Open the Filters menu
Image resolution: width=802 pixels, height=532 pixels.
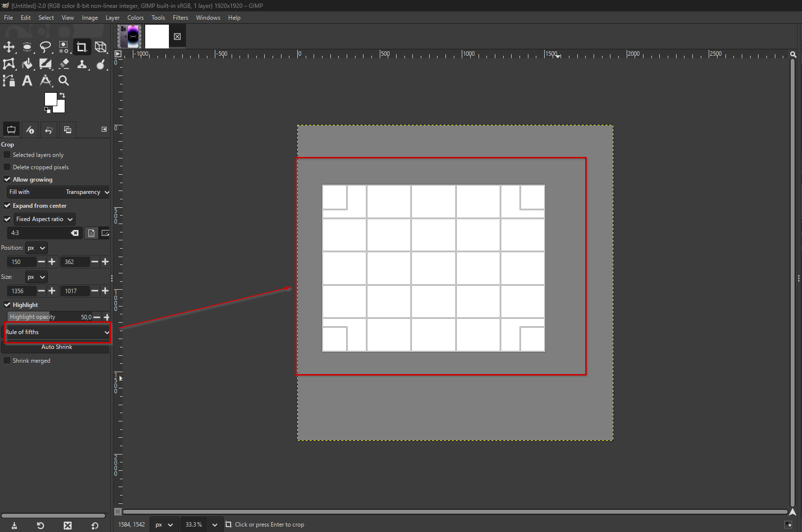pyautogui.click(x=180, y=18)
